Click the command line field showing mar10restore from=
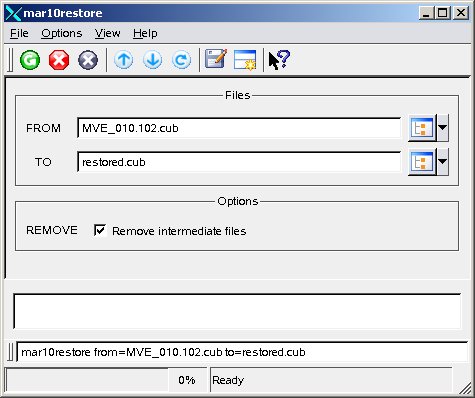The width and height of the screenshot is (475, 398). coord(242,352)
